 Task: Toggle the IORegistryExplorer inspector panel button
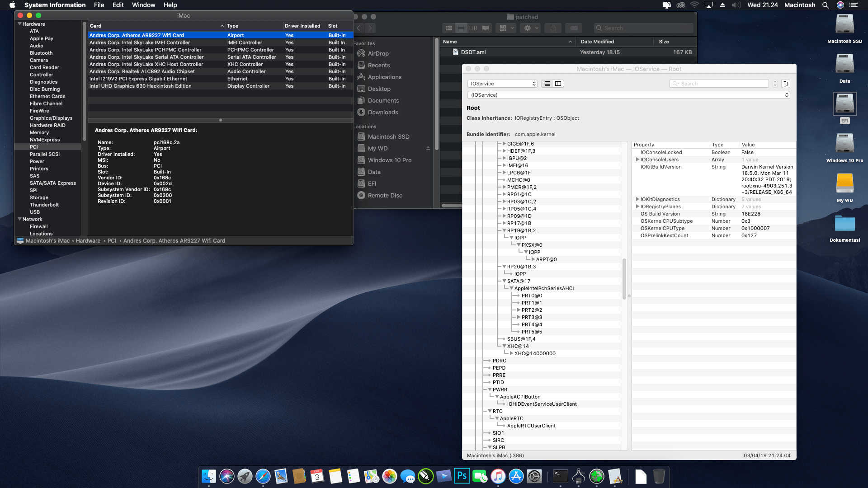click(786, 84)
